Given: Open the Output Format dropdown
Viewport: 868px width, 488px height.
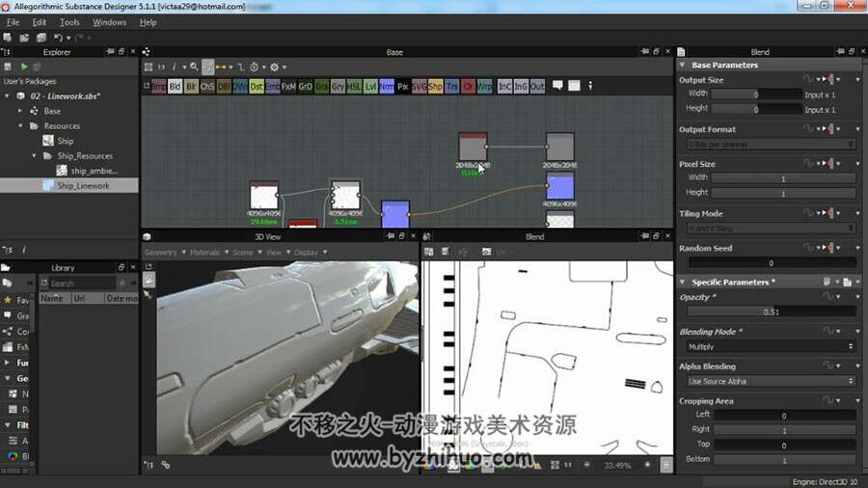Looking at the screenshot, I should [x=771, y=145].
